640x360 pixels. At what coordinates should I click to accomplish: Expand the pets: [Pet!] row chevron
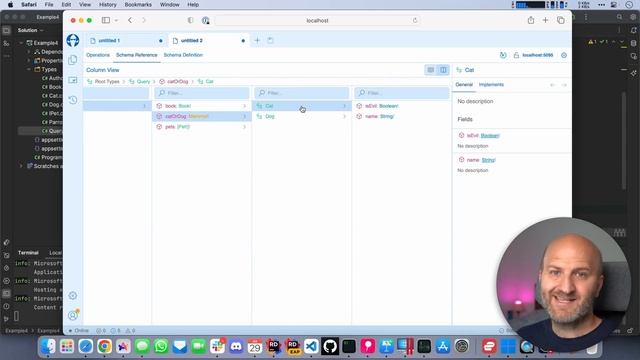pyautogui.click(x=244, y=127)
